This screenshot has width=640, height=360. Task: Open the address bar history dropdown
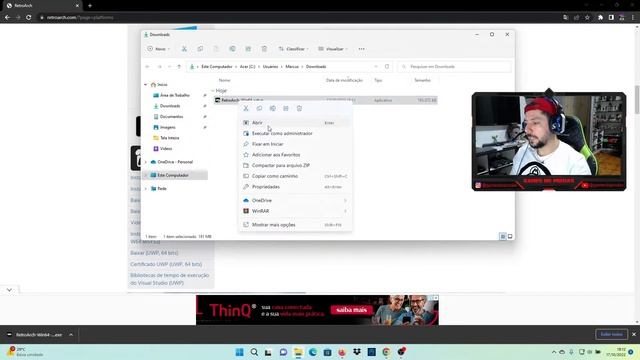click(376, 67)
